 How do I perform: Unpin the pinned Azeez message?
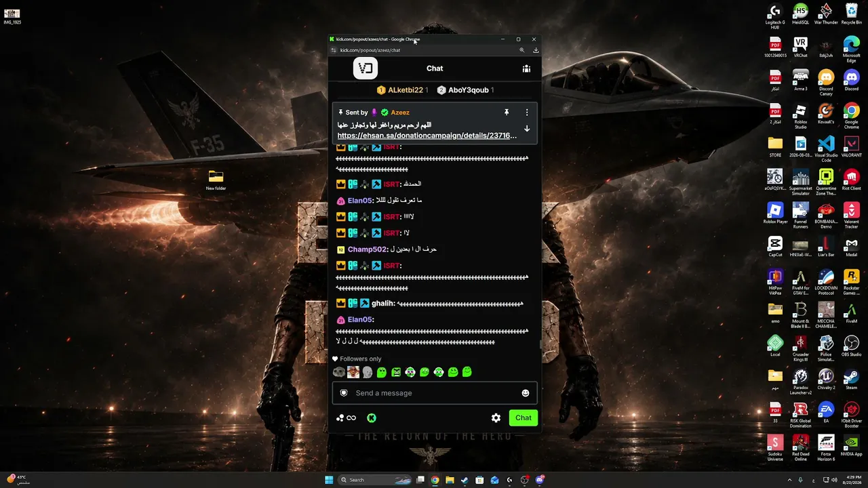tap(506, 113)
